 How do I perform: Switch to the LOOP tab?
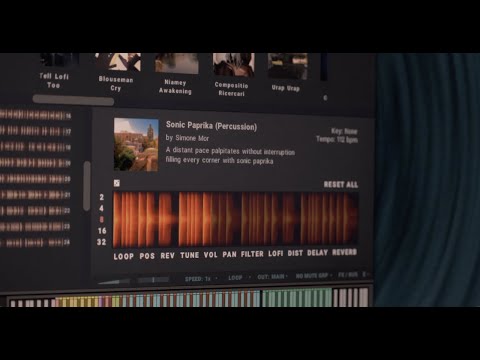click(124, 256)
